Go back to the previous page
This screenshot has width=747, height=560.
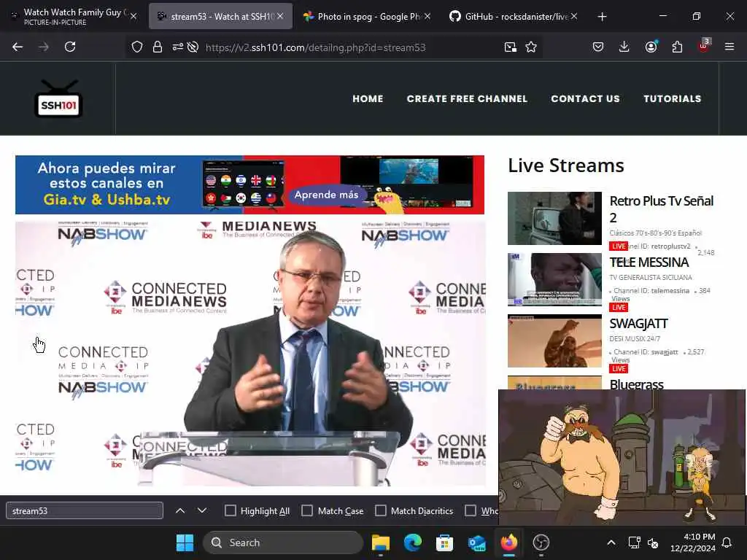click(x=18, y=47)
